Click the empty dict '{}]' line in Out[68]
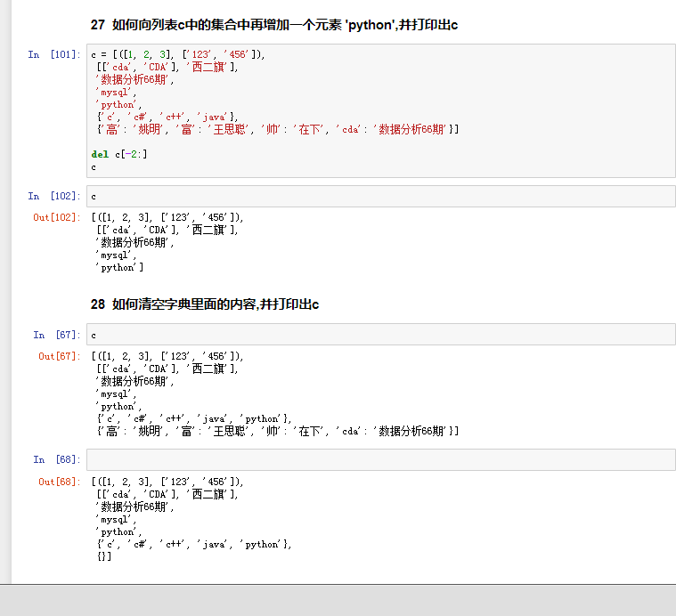The width and height of the screenshot is (676, 616). point(104,556)
